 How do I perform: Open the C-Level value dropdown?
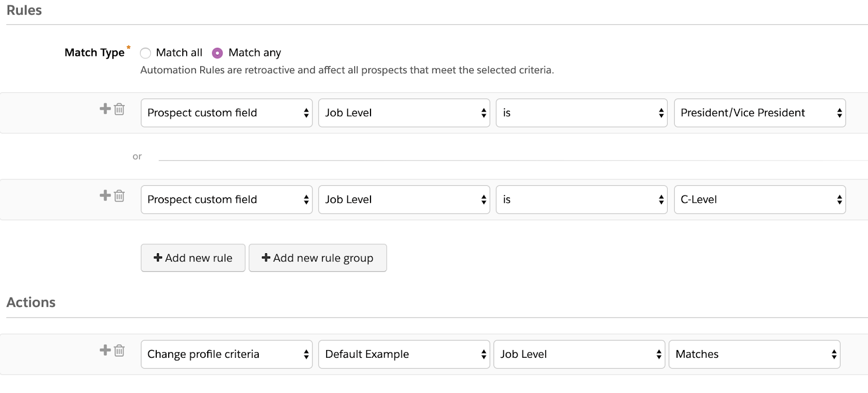(759, 199)
